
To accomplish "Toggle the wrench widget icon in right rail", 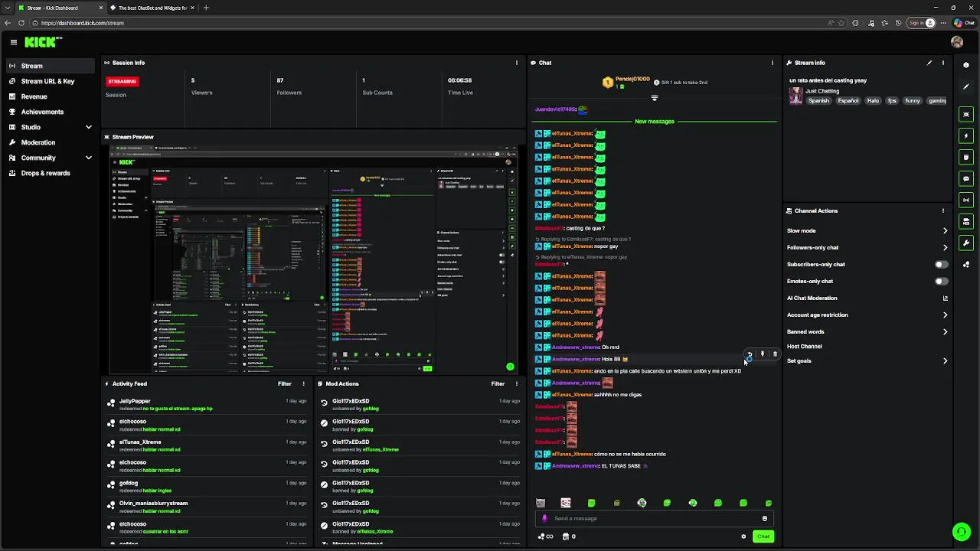I will click(x=966, y=243).
